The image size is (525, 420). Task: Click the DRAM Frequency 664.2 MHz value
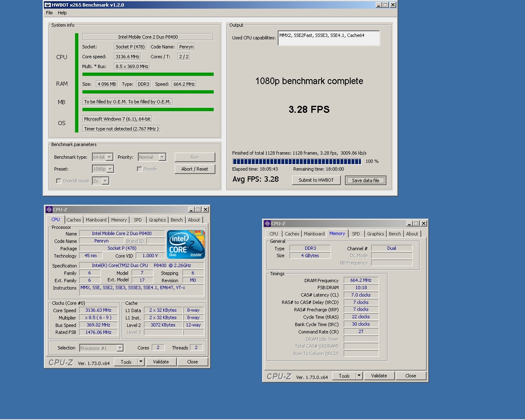(361, 281)
